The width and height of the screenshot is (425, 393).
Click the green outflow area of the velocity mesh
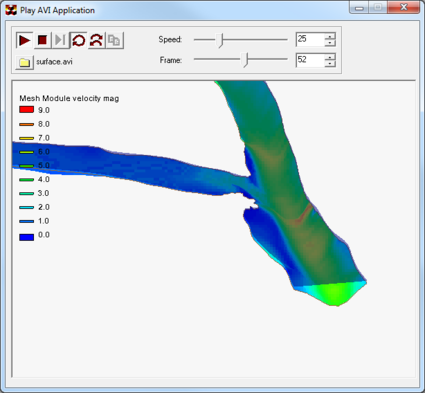335,292
